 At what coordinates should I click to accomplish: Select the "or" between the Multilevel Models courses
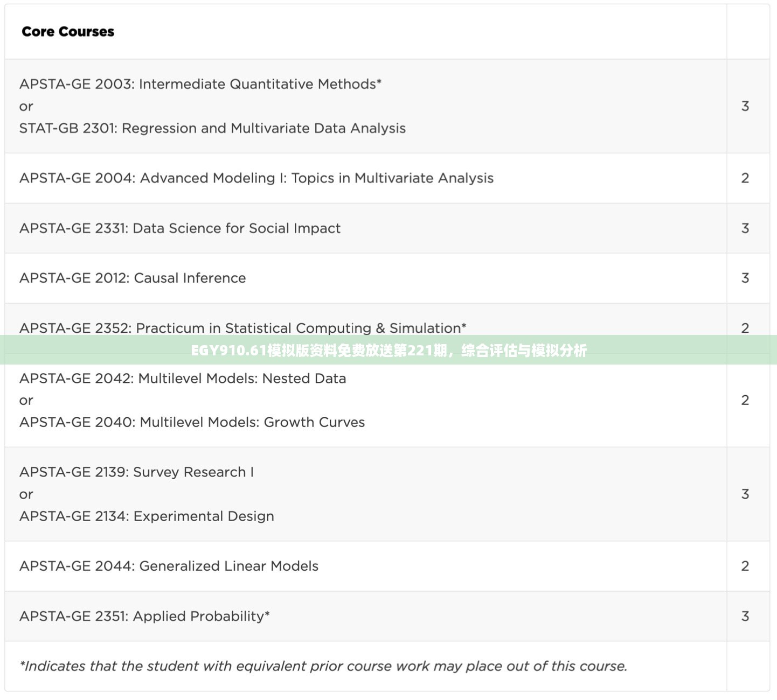click(x=26, y=401)
